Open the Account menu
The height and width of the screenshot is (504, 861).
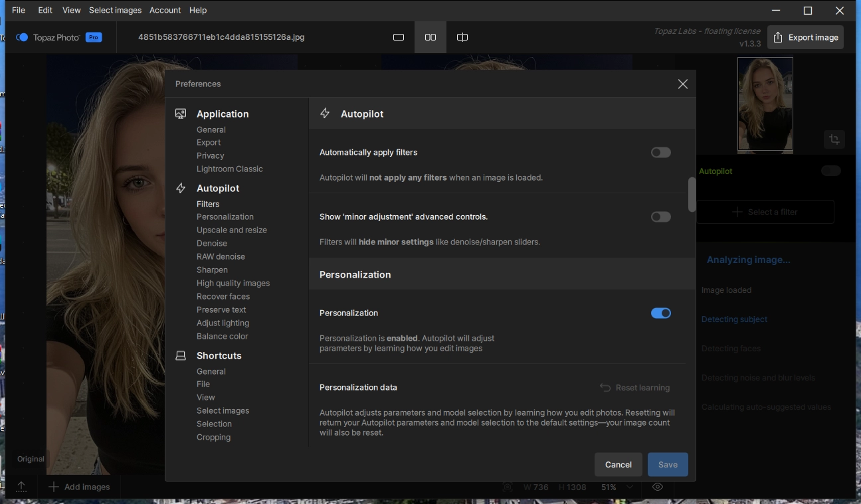tap(165, 10)
